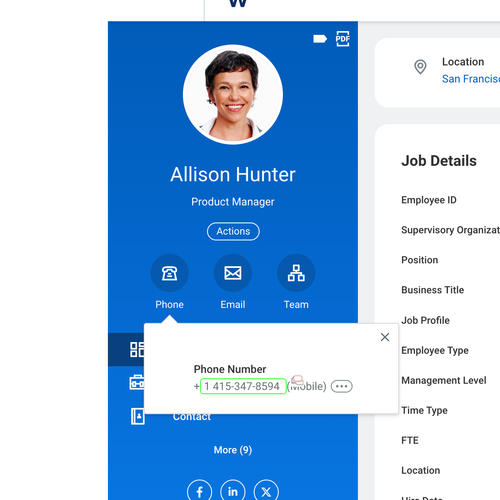Click the Email label under envelope icon

233,304
